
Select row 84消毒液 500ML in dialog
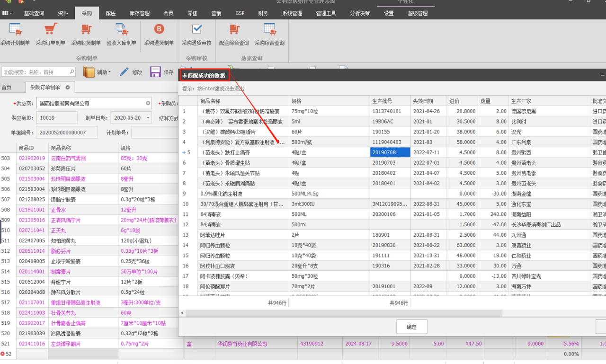tap(392, 214)
